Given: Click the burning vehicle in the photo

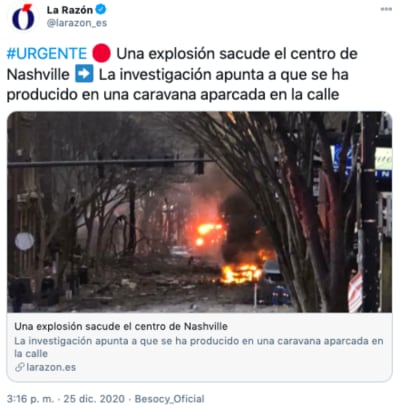Looking at the screenshot, I should point(241,273).
